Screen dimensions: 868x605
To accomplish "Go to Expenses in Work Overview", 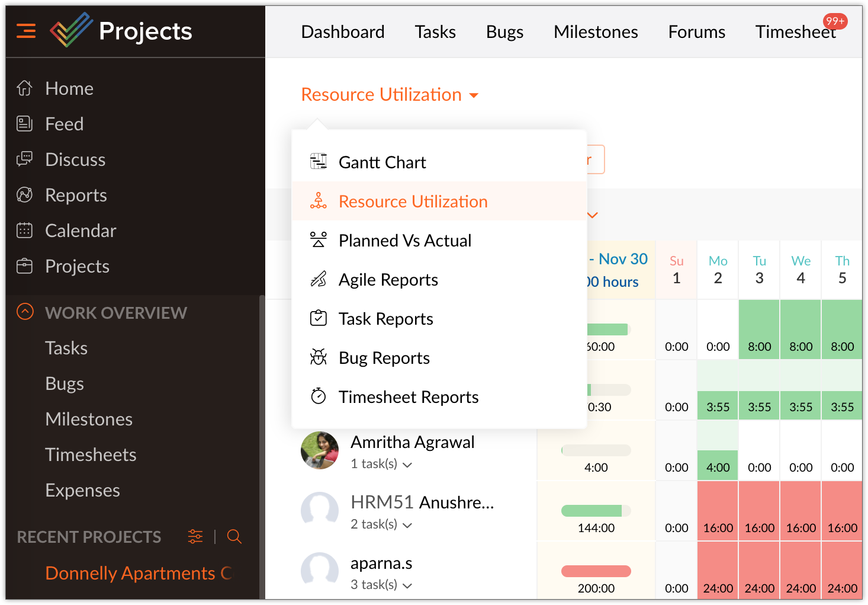I will [x=82, y=490].
